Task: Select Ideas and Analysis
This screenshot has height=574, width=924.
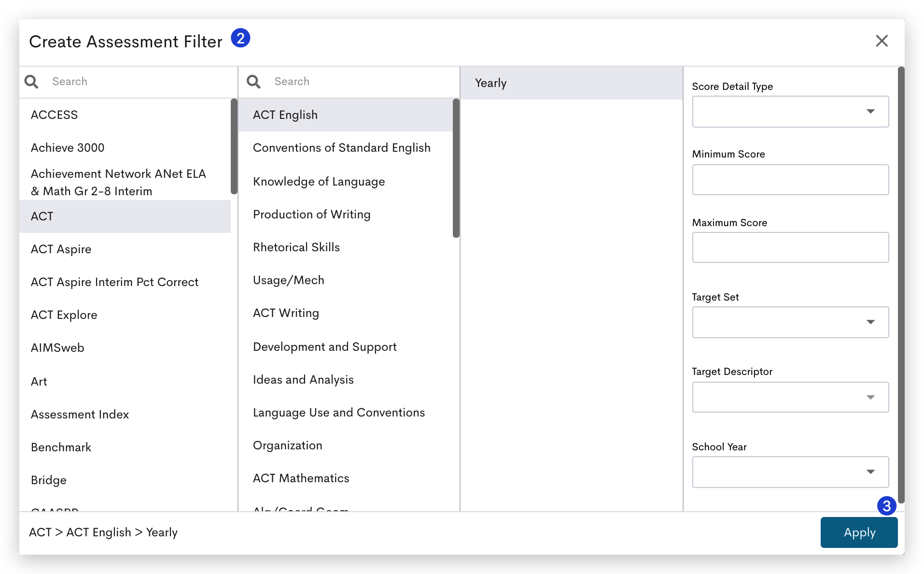Action: coord(346,380)
